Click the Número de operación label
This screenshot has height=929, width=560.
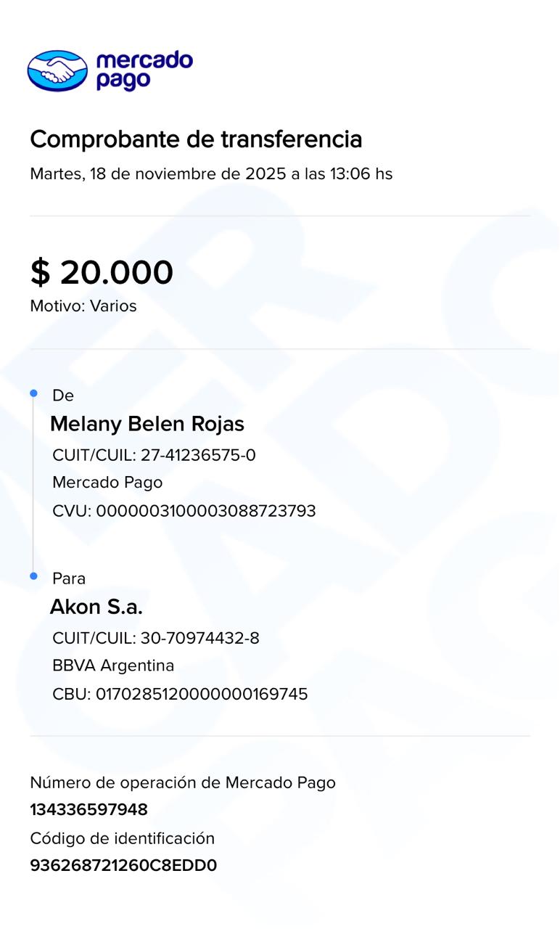tap(183, 782)
